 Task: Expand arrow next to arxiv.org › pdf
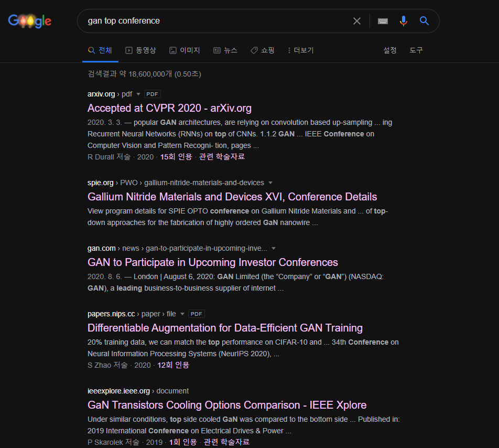pos(138,94)
